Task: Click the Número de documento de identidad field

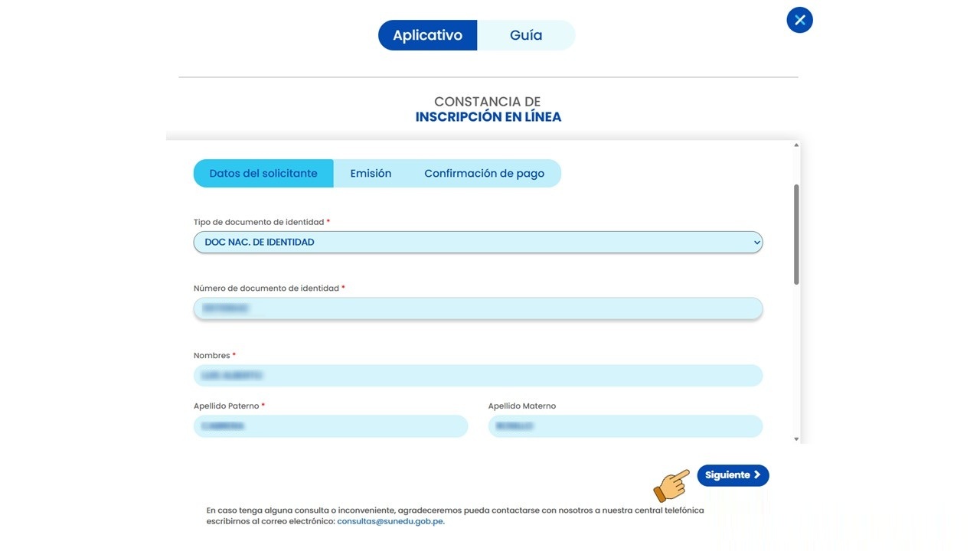Action: pos(478,308)
